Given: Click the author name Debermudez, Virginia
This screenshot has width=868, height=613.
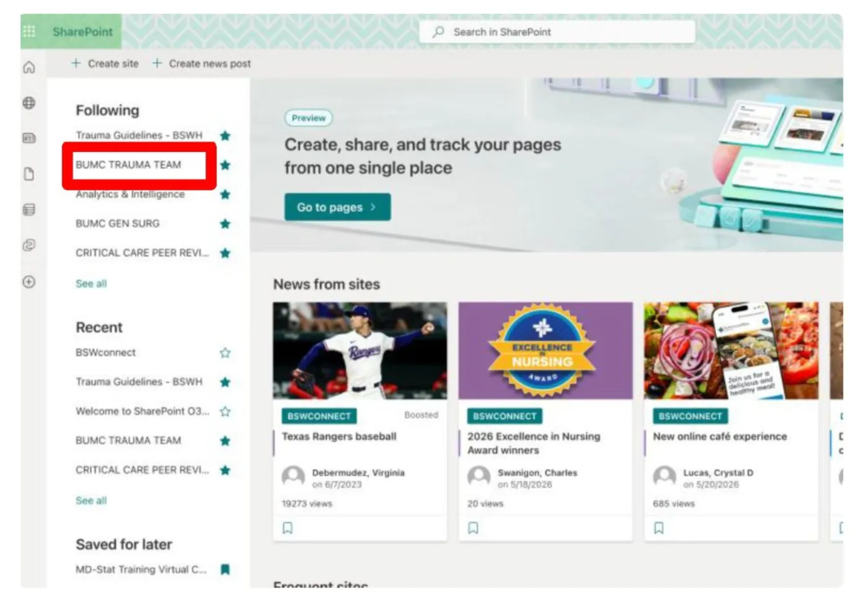Looking at the screenshot, I should (x=358, y=472).
